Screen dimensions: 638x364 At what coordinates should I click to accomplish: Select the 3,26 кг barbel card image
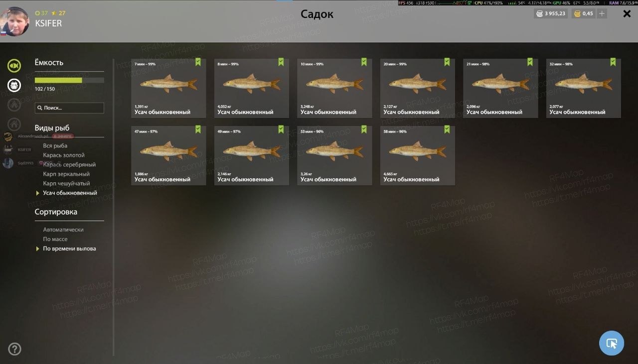(334, 151)
